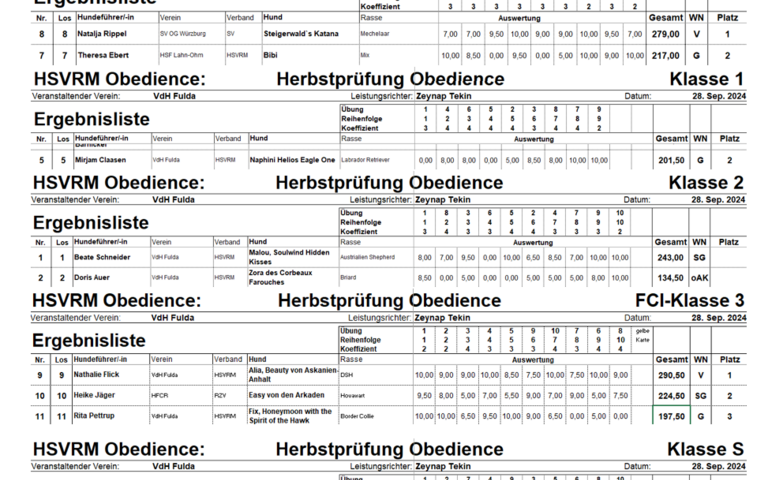The width and height of the screenshot is (768, 480).
Task: Select the association cell 'RZV'
Action: (220, 396)
